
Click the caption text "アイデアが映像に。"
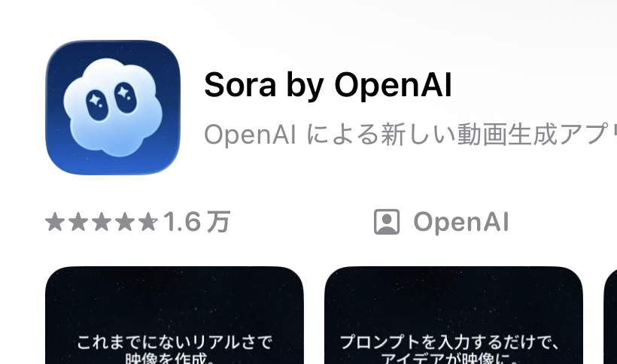pyautogui.click(x=451, y=359)
